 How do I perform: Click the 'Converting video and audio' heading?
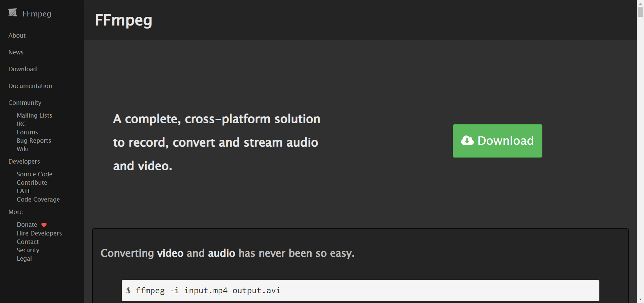click(x=227, y=253)
